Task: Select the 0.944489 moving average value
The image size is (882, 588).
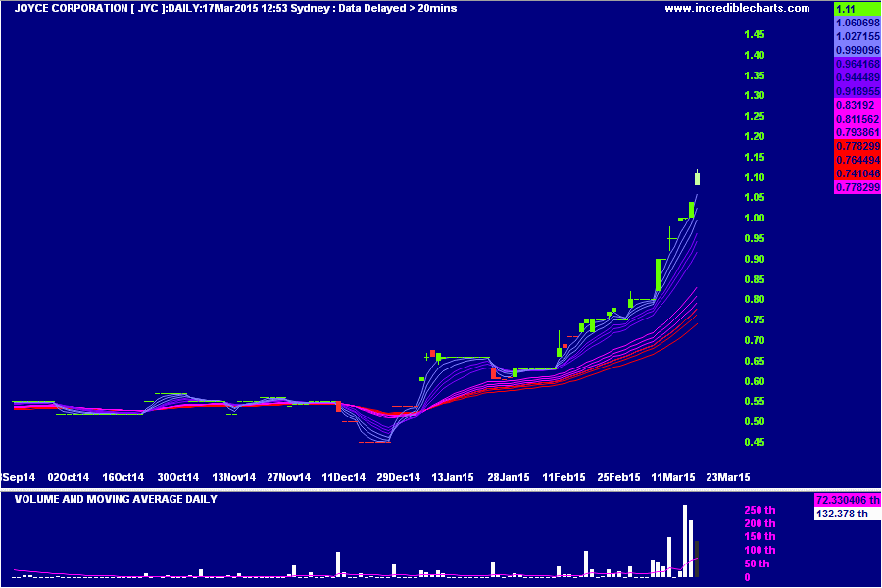Action: tap(857, 77)
